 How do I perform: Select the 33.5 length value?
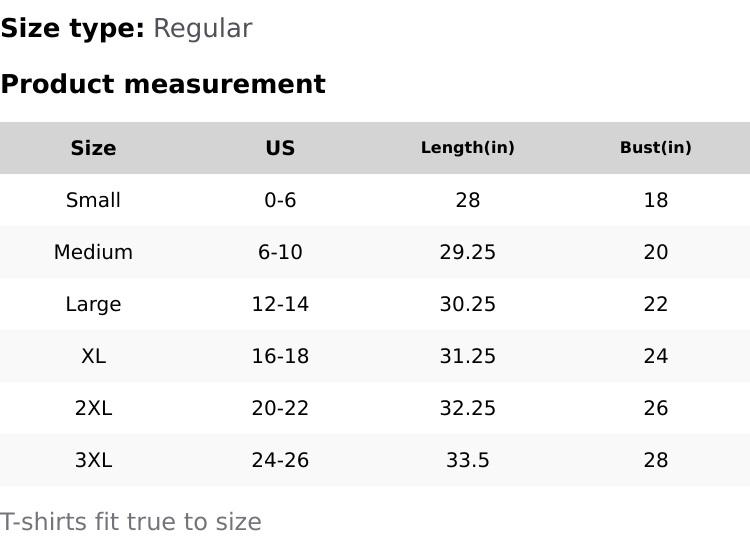(x=467, y=460)
